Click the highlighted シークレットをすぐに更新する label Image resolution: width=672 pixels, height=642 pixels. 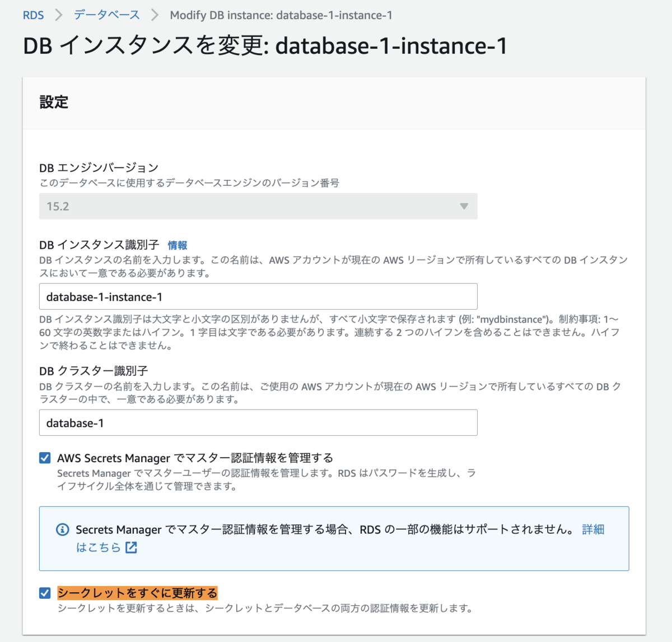coord(137,593)
